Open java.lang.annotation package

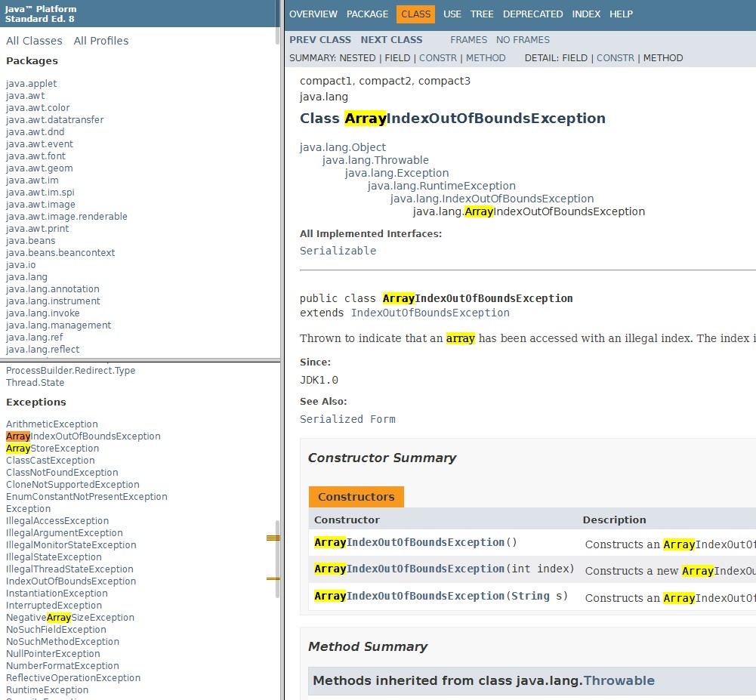(53, 288)
